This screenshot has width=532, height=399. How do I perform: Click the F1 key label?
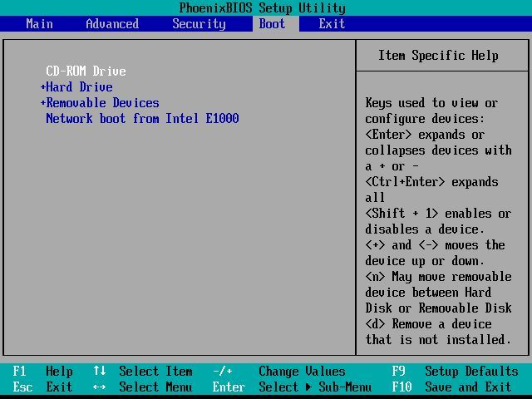(x=19, y=372)
